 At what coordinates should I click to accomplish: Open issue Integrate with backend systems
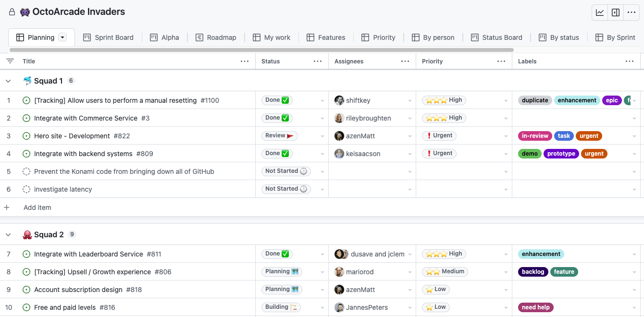pyautogui.click(x=83, y=154)
